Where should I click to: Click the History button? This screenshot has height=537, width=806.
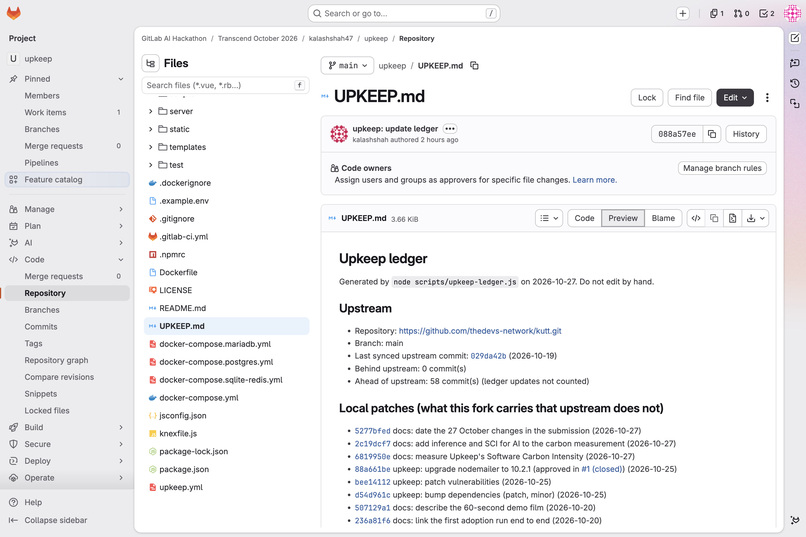[746, 134]
